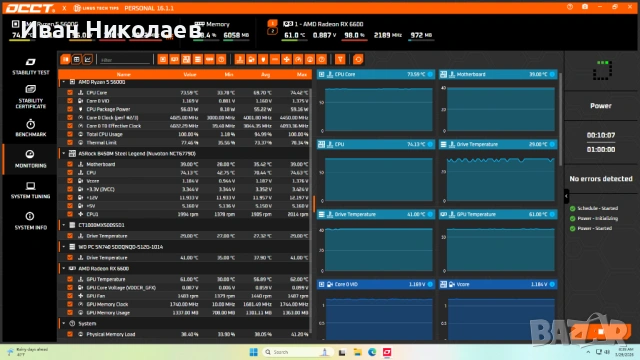Open Microsoft Edge from the taskbar

(372, 352)
